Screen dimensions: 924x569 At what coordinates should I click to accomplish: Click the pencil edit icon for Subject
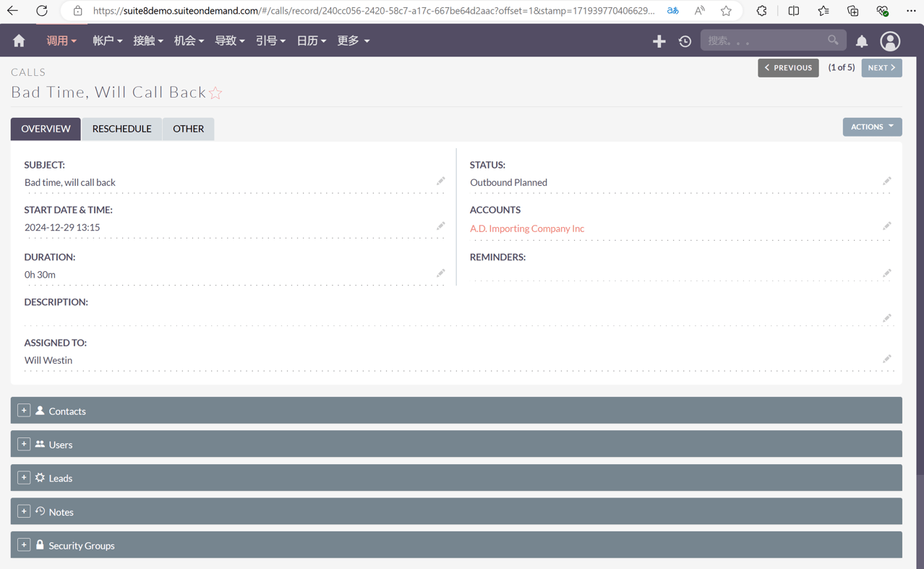point(440,181)
